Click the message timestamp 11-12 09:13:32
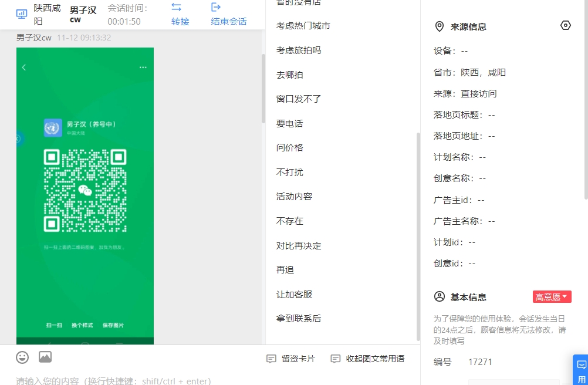The width and height of the screenshot is (588, 385). click(84, 38)
